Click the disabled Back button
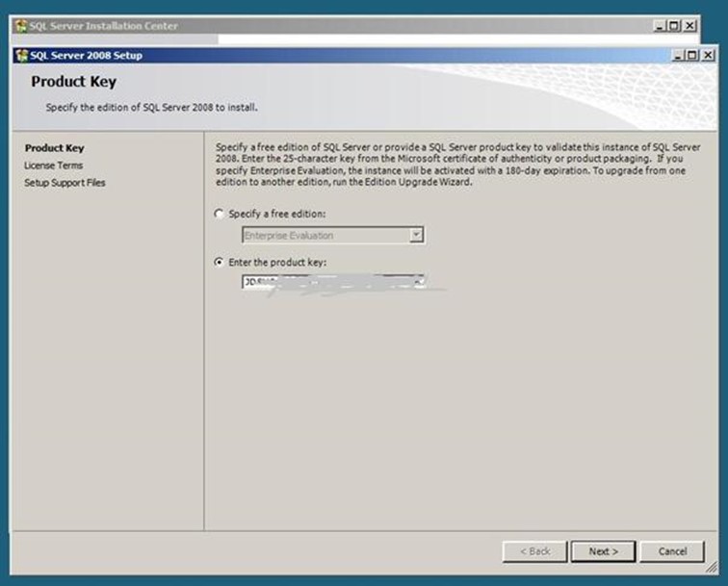This screenshot has width=728, height=586. [534, 551]
